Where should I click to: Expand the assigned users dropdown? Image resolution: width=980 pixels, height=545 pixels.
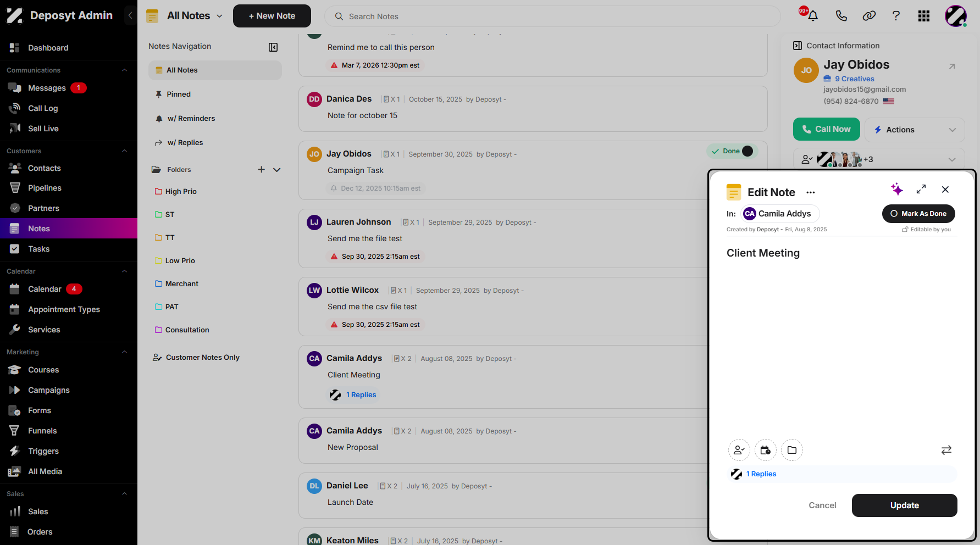pyautogui.click(x=952, y=159)
